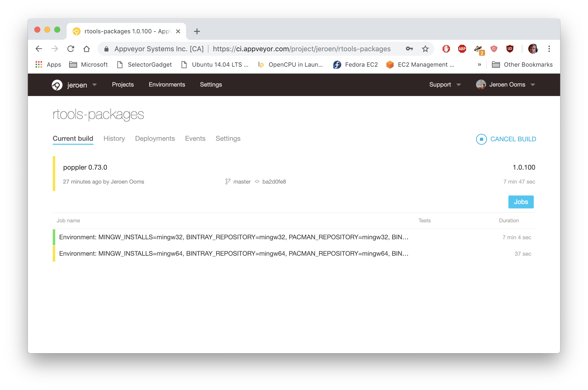Open the Deployments tab

pos(155,139)
